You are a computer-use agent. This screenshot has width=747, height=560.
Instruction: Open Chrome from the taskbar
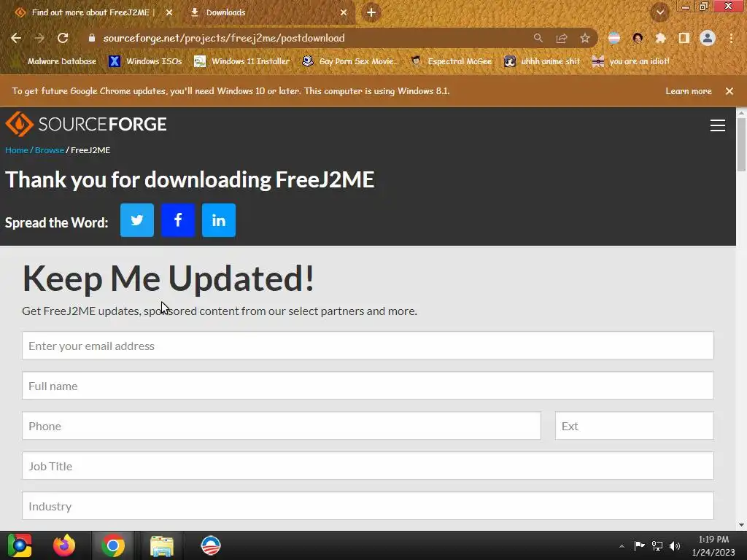pyautogui.click(x=113, y=545)
